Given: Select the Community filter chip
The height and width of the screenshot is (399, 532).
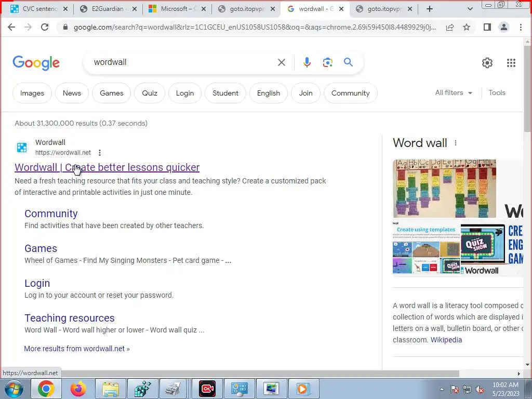Looking at the screenshot, I should coord(351,93).
